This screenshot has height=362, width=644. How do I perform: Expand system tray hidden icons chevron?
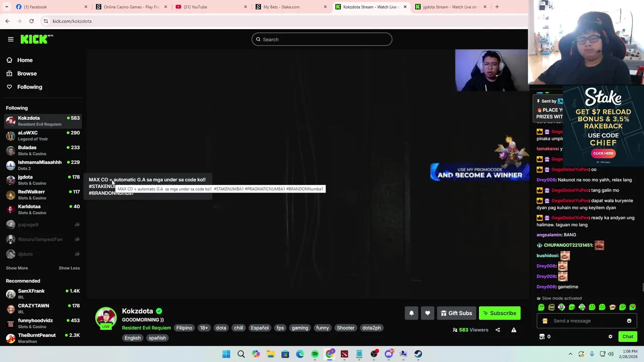pos(570,354)
